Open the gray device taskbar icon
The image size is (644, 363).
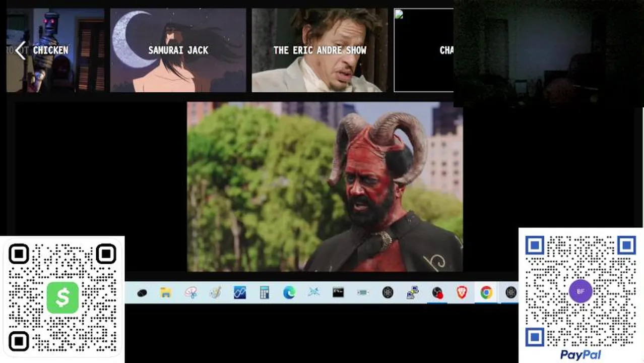[x=363, y=292]
